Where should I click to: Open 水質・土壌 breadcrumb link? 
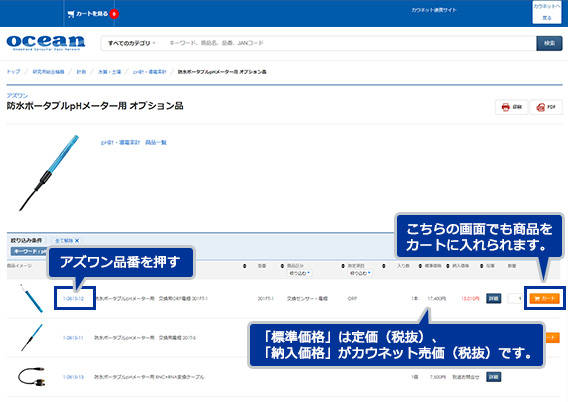(109, 72)
